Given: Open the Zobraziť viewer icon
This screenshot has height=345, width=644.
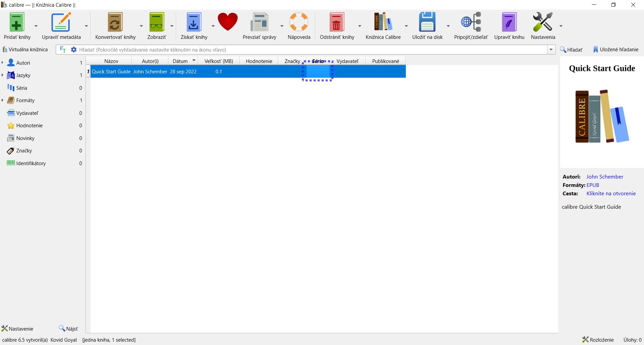Looking at the screenshot, I should coord(157,22).
